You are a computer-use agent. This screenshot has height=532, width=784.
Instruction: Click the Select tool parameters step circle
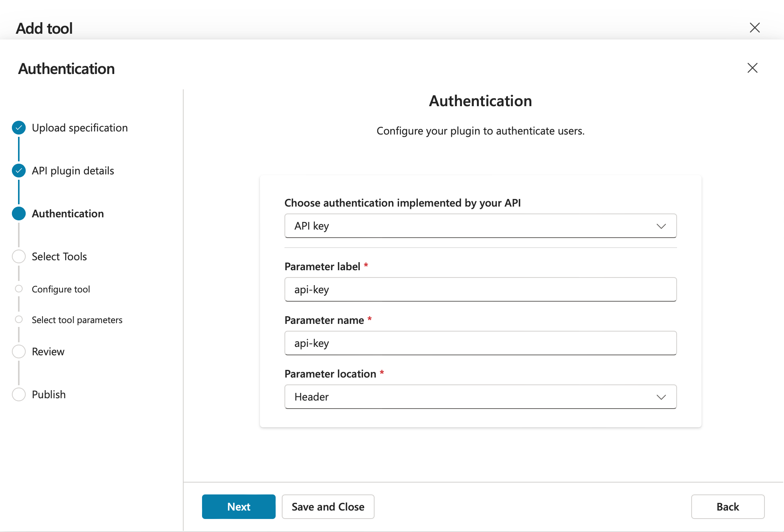coord(18,319)
